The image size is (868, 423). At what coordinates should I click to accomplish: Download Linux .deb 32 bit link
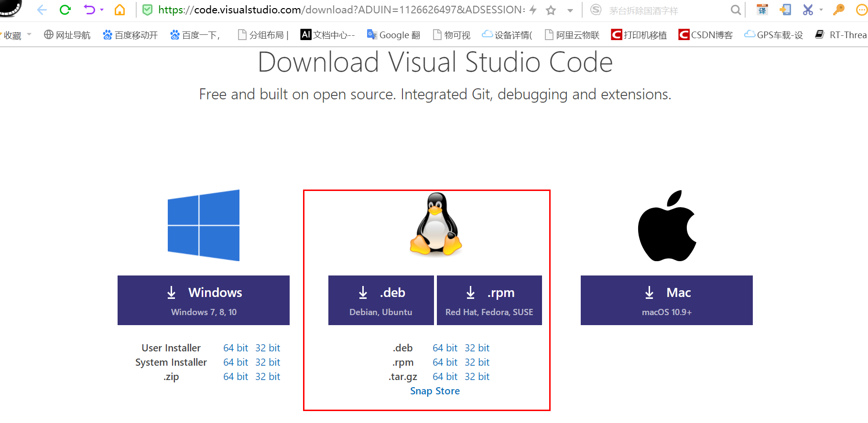pyautogui.click(x=477, y=348)
